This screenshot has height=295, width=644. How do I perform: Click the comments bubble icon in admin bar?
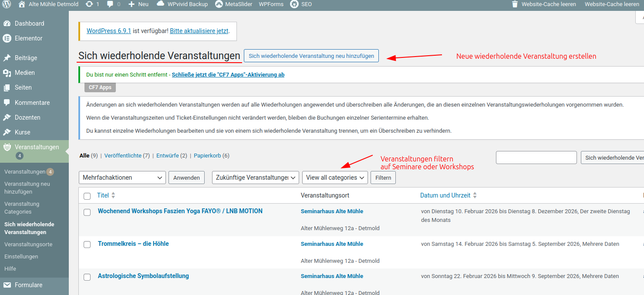111,4
